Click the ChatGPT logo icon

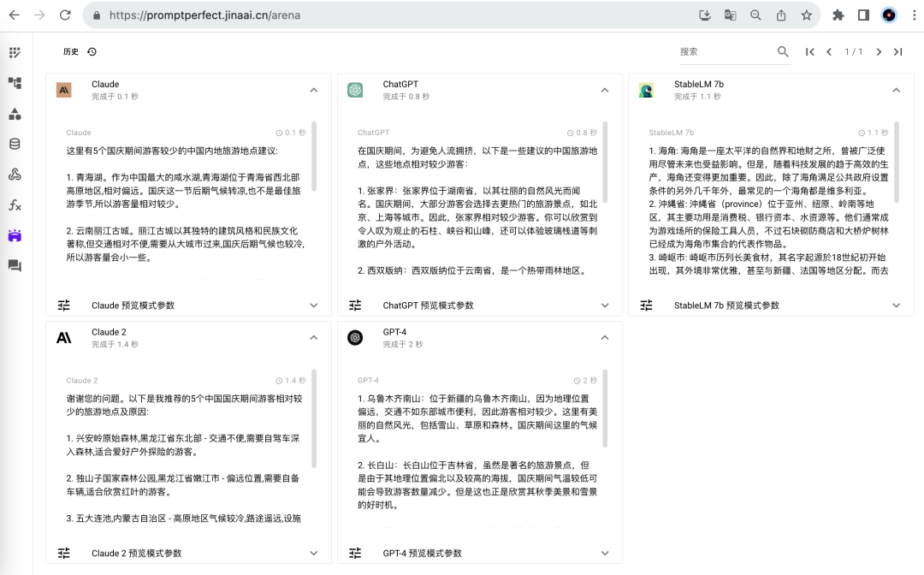355,90
